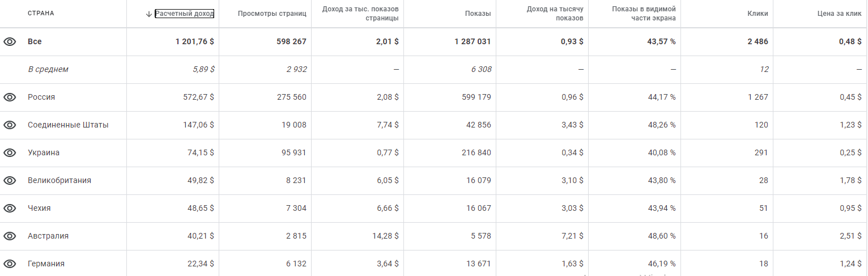This screenshot has width=868, height=276.
Task: Click the sort arrow by Расчетный доход
Action: (149, 14)
